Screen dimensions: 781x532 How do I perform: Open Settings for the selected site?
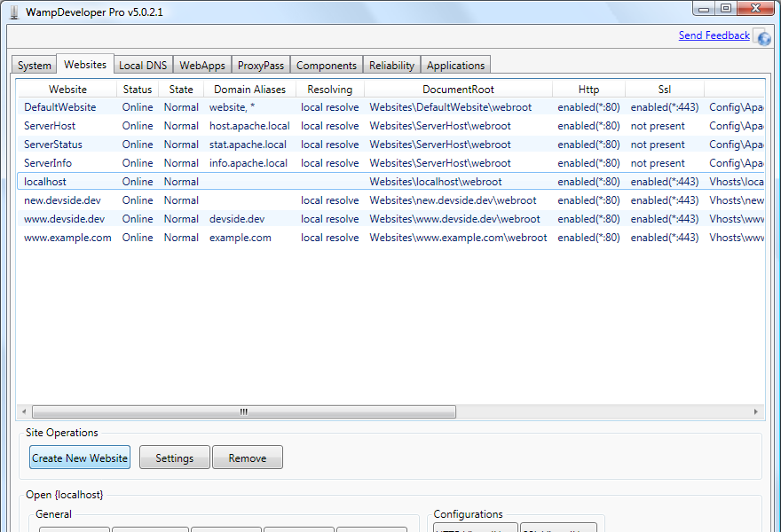tap(174, 458)
